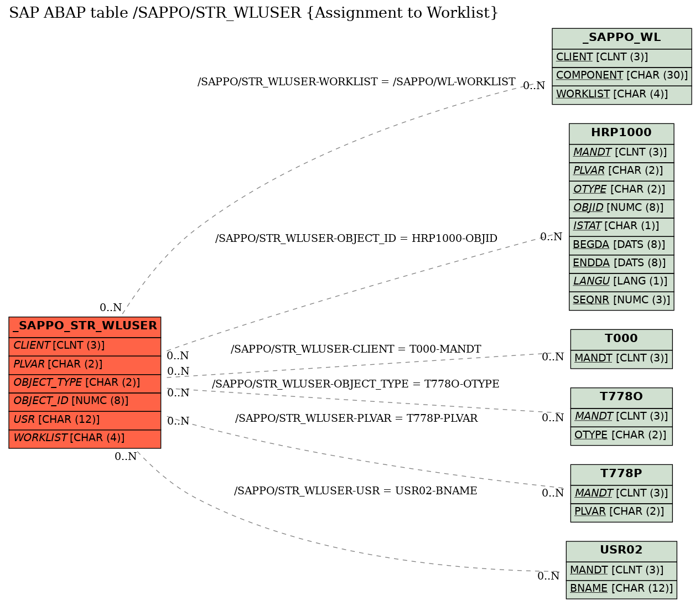This screenshot has width=700, height=605.
Task: Select MANDT field in T000
Action: click(621, 359)
